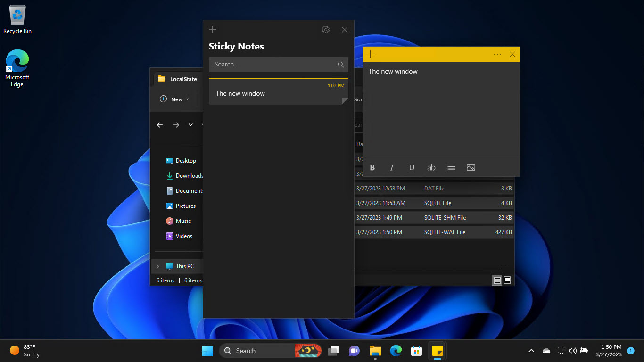Image resolution: width=644 pixels, height=362 pixels.
Task: Insert an image into the sticky note
Action: tap(471, 167)
